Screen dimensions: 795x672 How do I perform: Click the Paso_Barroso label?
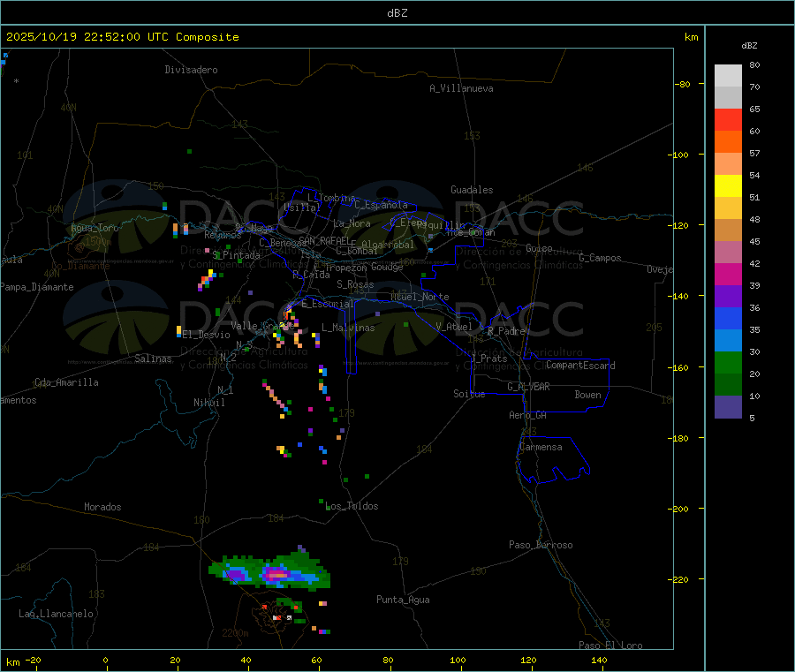[541, 545]
